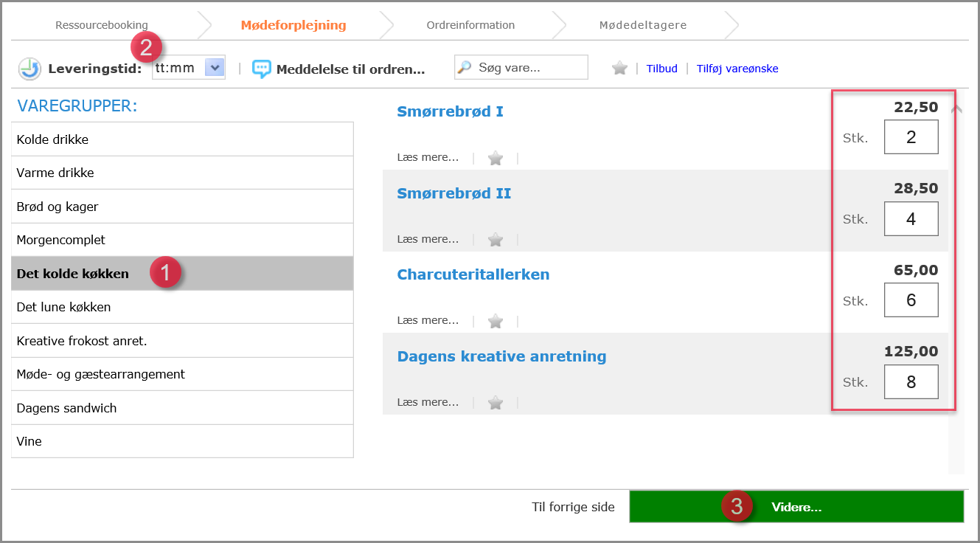The image size is (980, 543).
Task: Click Læs mere... under Dagens kreative anretning
Action: point(428,402)
